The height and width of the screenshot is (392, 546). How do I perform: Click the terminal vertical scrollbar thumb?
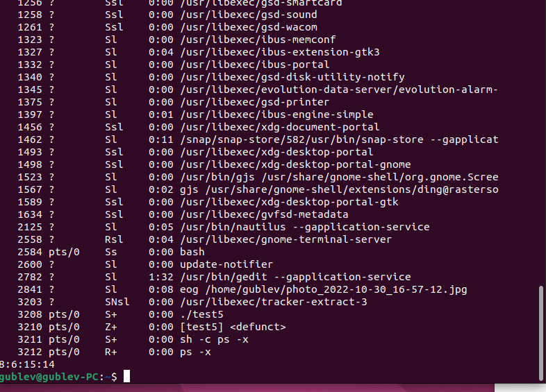click(x=540, y=333)
